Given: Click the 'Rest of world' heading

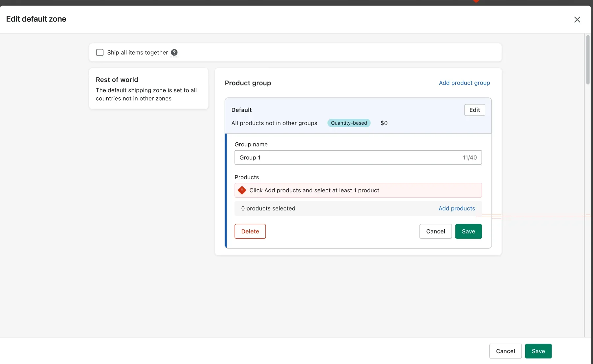Looking at the screenshot, I should tap(117, 80).
